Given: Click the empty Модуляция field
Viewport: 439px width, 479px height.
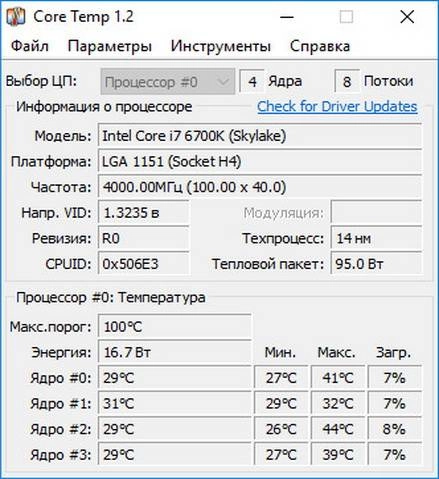Looking at the screenshot, I should [x=376, y=213].
